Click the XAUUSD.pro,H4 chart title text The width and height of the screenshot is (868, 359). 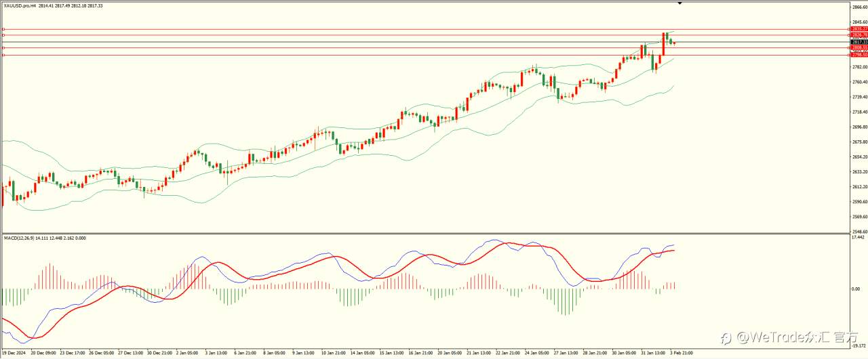point(20,5)
